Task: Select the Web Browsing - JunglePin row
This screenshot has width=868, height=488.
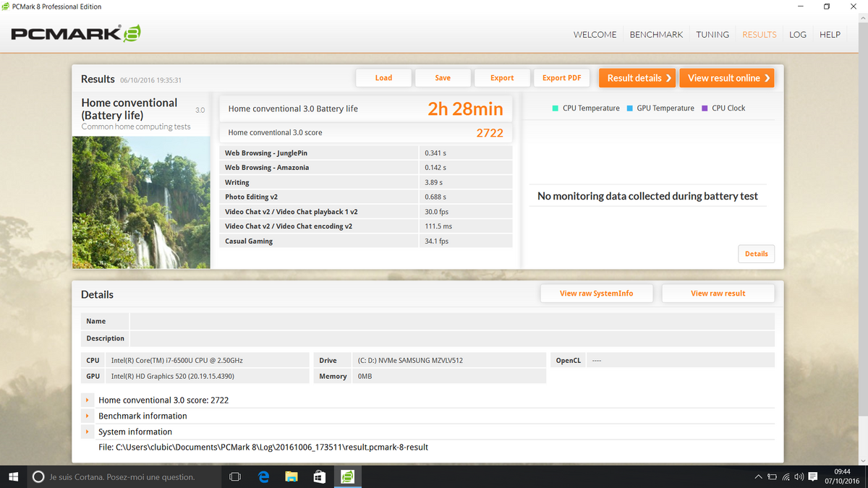Action: (366, 153)
